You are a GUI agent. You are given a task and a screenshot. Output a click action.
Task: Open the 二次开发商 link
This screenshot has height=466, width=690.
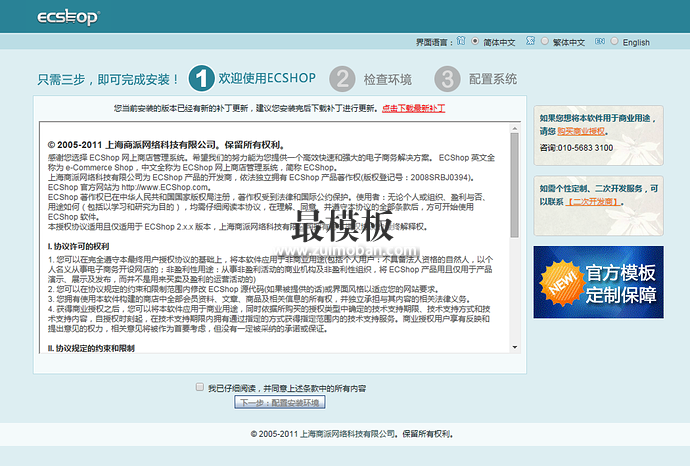pyautogui.click(x=593, y=202)
